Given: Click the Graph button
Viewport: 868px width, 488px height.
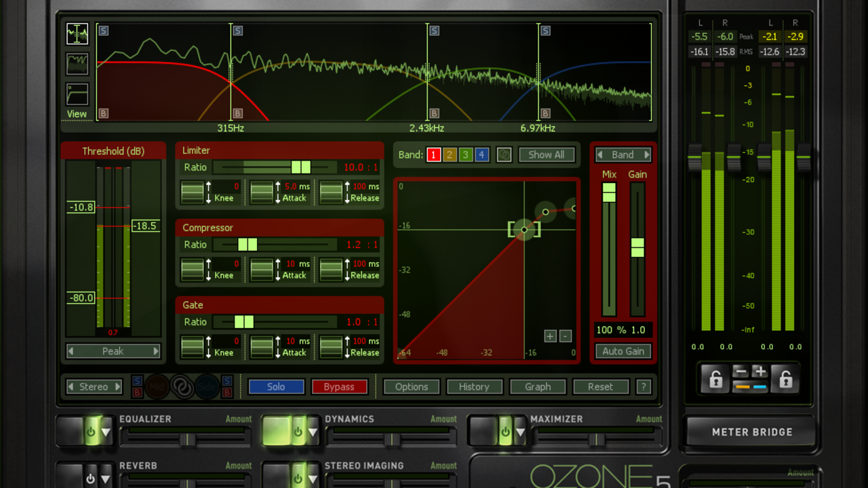Looking at the screenshot, I should (538, 387).
